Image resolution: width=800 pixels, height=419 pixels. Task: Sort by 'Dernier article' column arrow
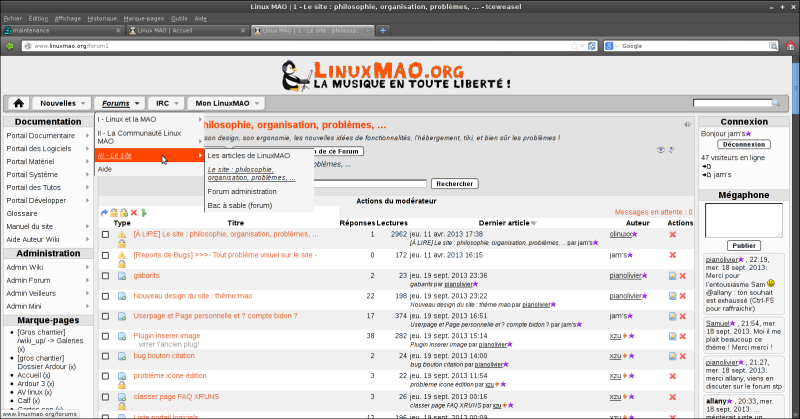click(534, 223)
